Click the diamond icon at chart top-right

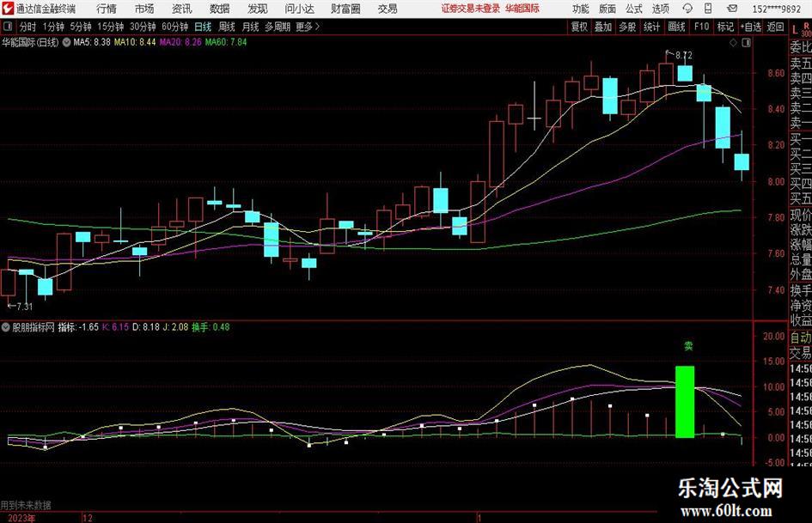click(x=733, y=43)
